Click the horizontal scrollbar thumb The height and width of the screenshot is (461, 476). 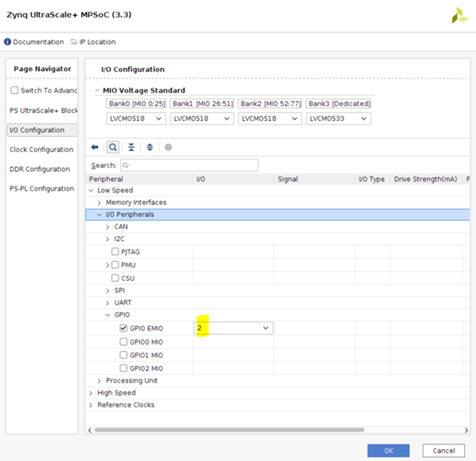pyautogui.click(x=229, y=430)
